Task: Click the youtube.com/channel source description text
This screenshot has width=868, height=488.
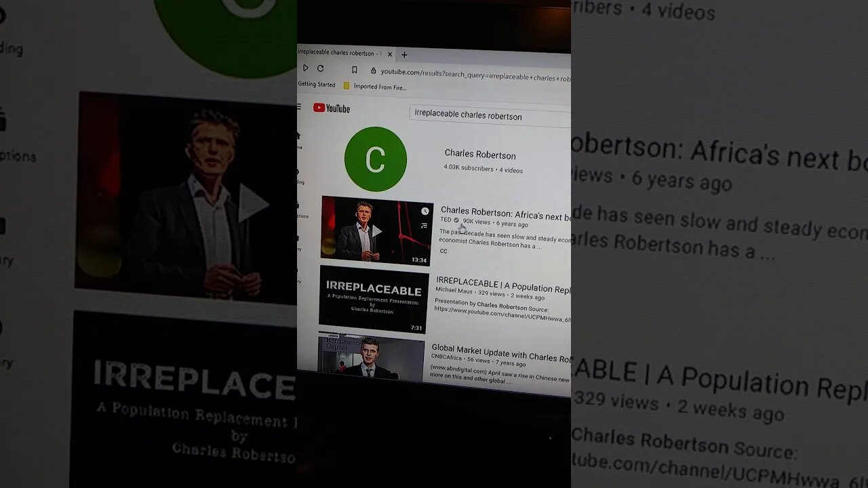Action: tap(502, 314)
